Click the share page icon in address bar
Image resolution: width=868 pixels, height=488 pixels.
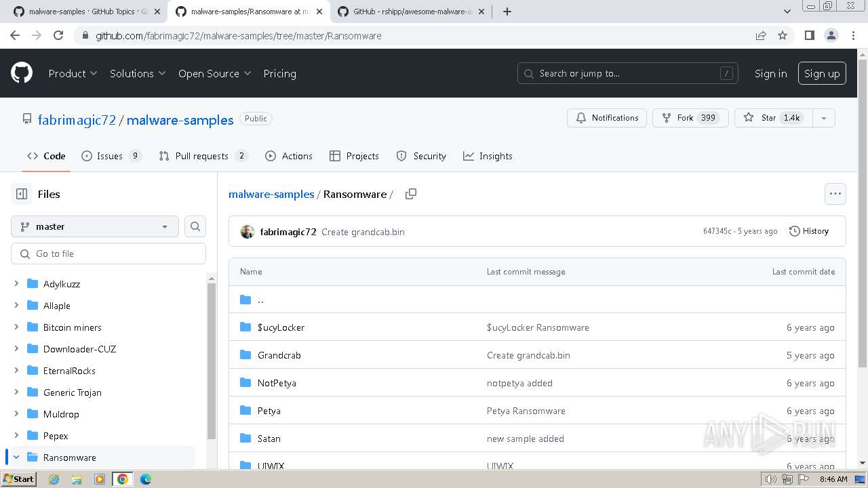pos(761,35)
